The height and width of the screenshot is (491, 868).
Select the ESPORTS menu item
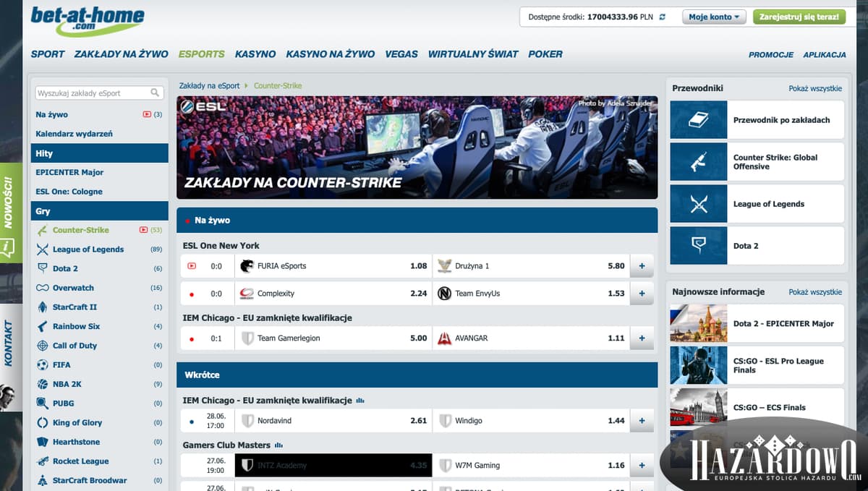(x=201, y=54)
